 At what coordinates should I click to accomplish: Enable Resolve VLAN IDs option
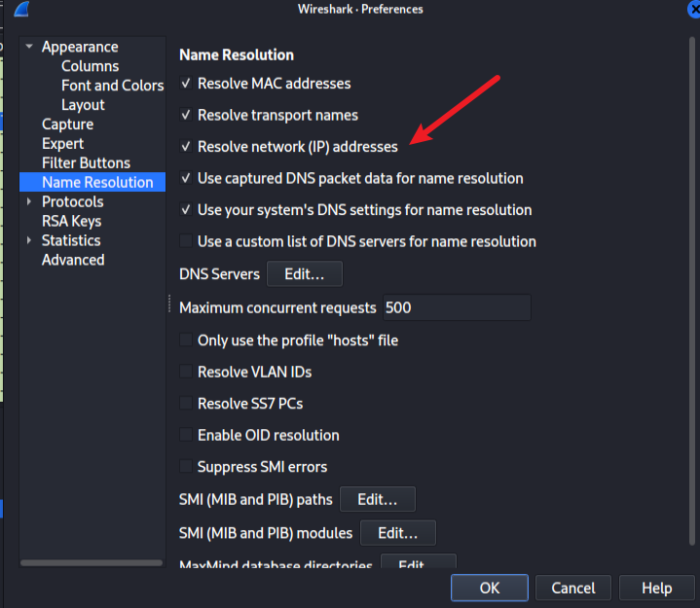point(186,373)
